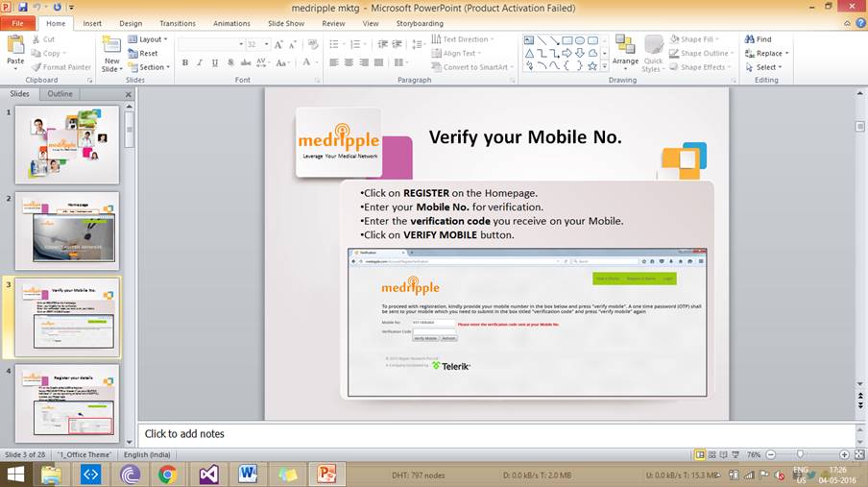Open Google Chrome from the taskbar

click(167, 474)
